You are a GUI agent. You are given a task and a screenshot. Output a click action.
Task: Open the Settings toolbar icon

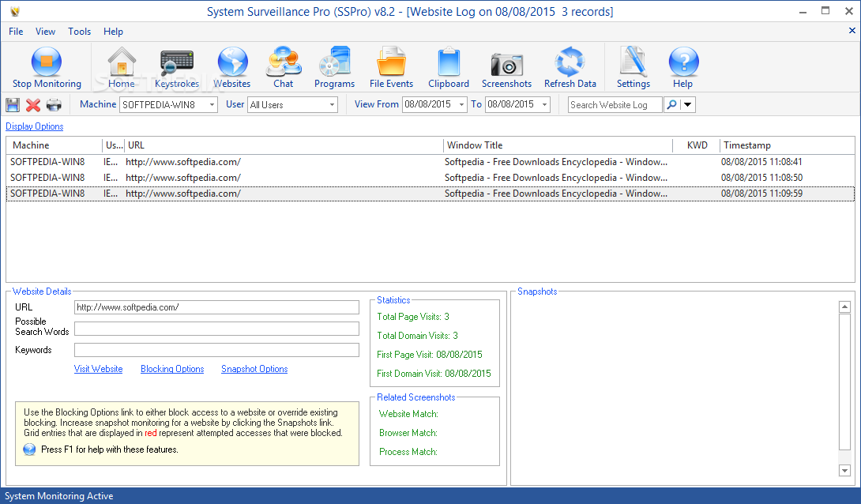click(634, 62)
